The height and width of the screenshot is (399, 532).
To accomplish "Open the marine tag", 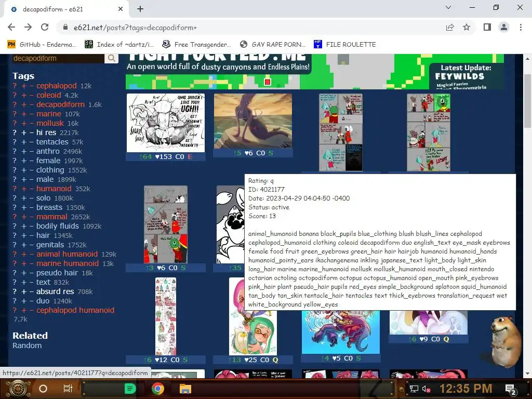I will (x=48, y=114).
